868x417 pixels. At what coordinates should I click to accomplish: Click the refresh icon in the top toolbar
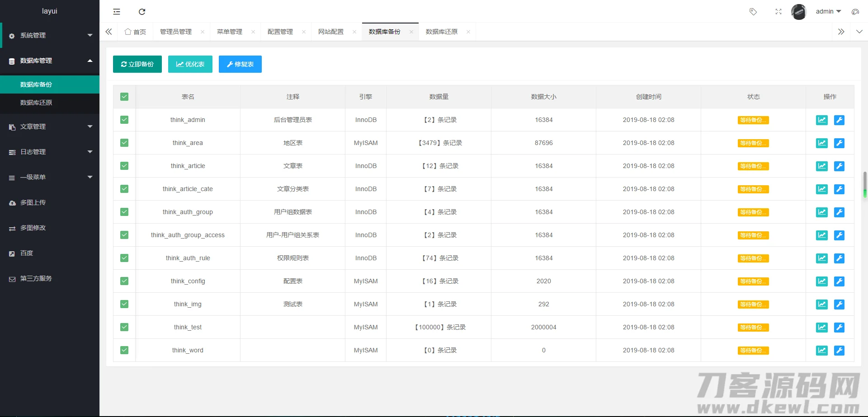142,12
